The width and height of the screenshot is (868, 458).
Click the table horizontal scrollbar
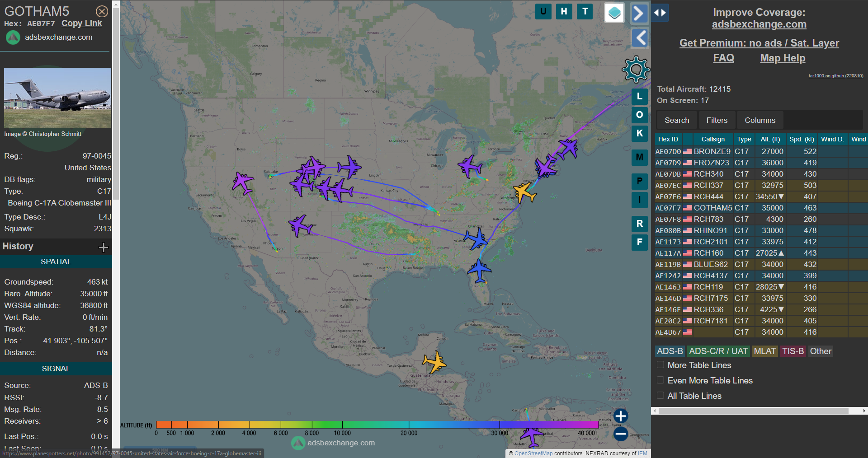click(x=754, y=411)
